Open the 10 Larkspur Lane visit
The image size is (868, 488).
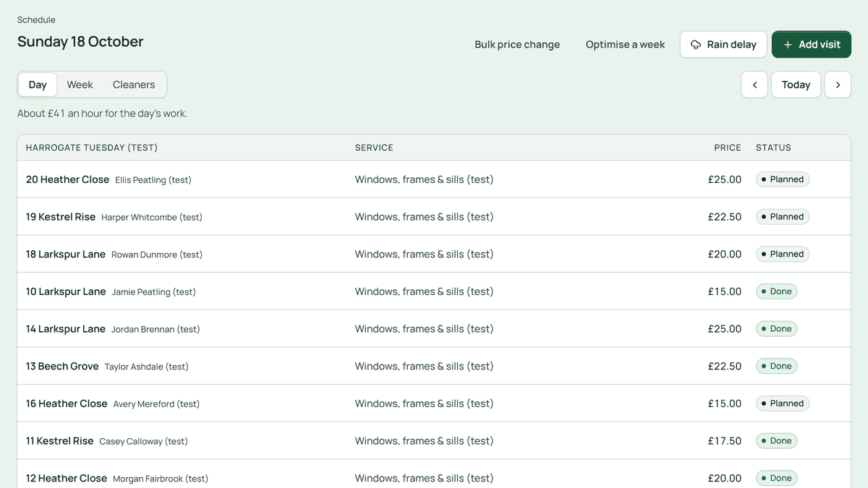(434, 291)
